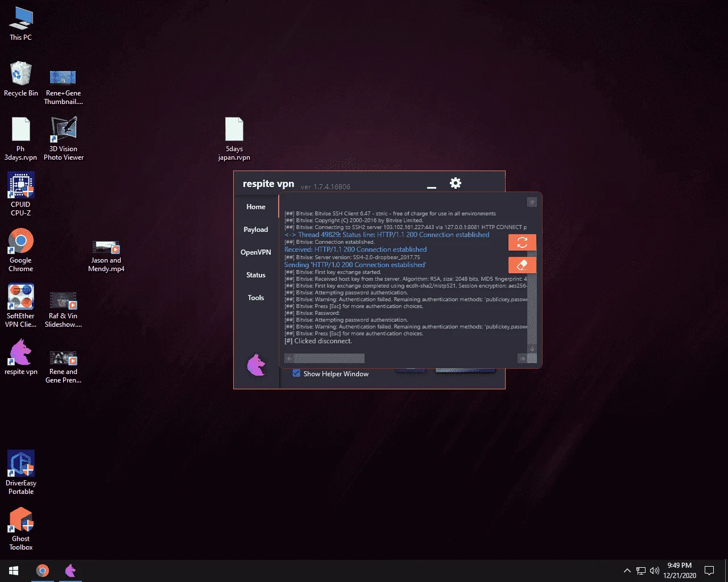Viewport: 728px width, 582px height.
Task: Select SoftEther VPN Client shortcut
Action: (21, 306)
